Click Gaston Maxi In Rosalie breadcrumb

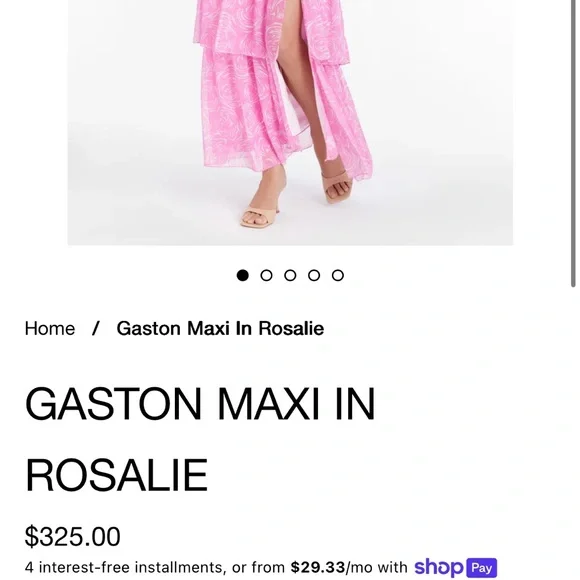pyautogui.click(x=220, y=328)
